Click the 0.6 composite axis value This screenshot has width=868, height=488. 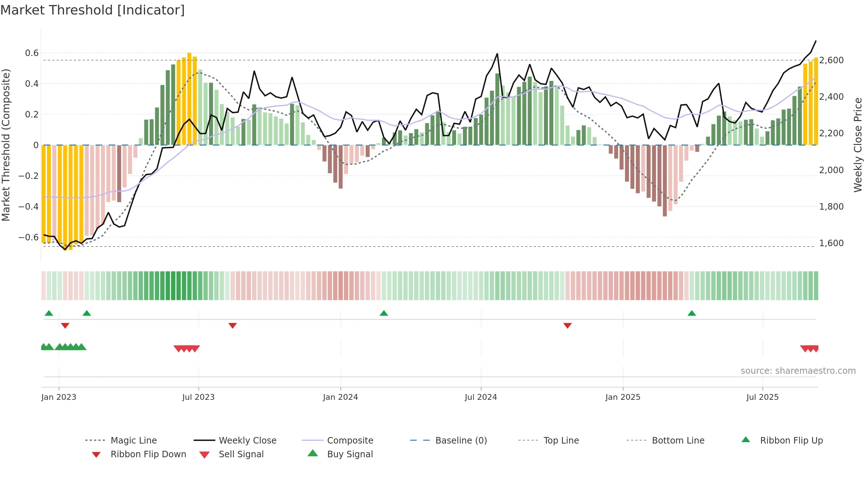click(32, 53)
